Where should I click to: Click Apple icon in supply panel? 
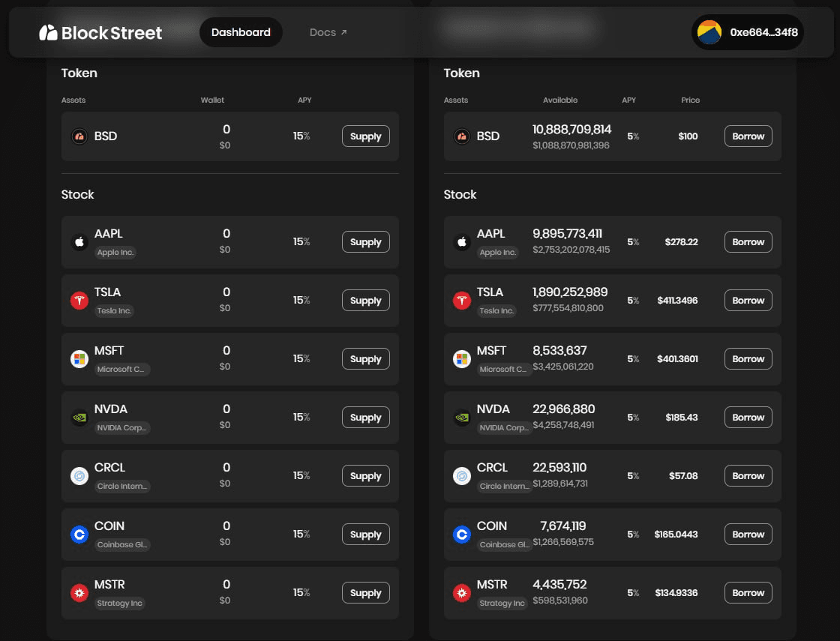pos(79,242)
